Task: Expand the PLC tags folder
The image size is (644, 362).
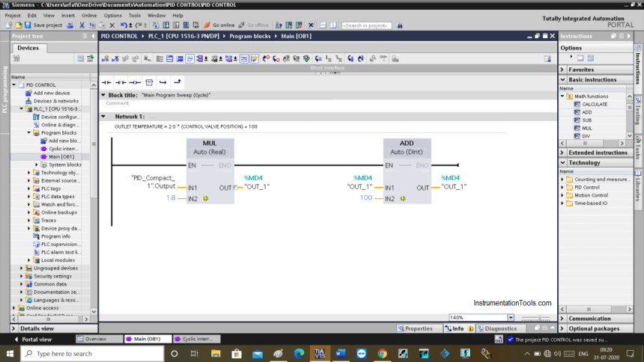Action: [29, 188]
